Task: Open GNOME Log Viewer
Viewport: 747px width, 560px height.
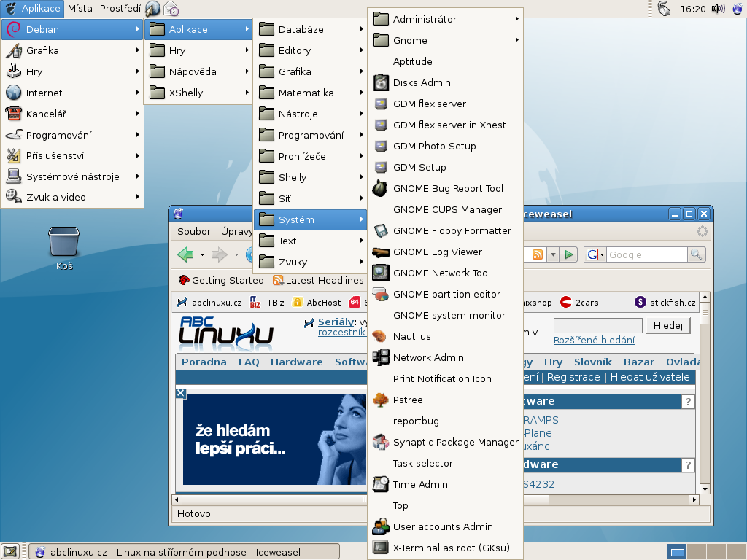Action: click(445, 252)
